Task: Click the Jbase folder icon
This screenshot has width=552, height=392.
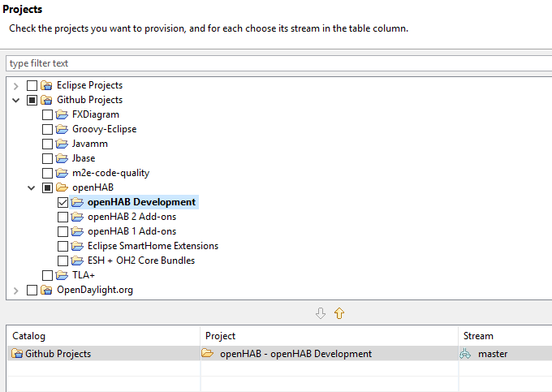Action: click(x=62, y=158)
